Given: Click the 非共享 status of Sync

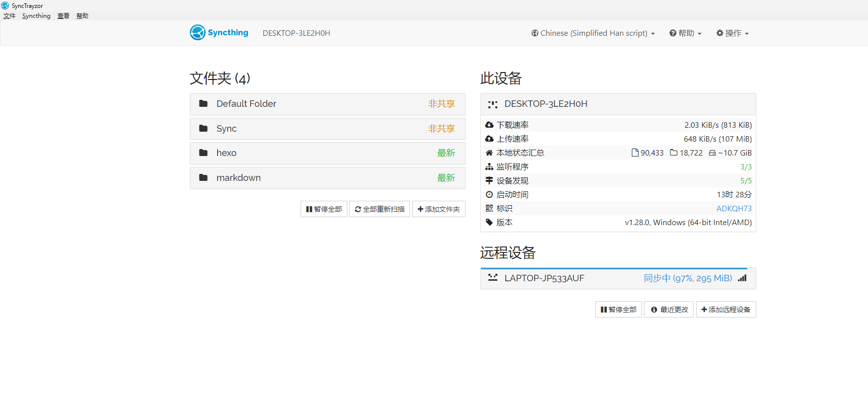Looking at the screenshot, I should coord(442,129).
